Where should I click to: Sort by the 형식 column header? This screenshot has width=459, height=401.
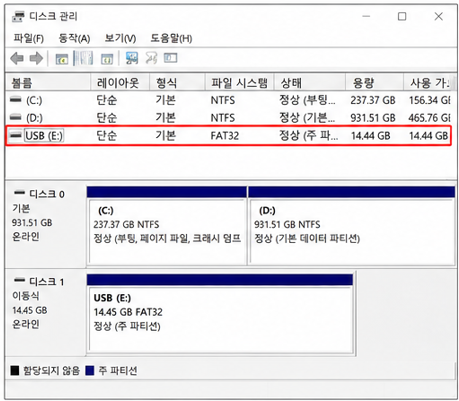click(177, 83)
